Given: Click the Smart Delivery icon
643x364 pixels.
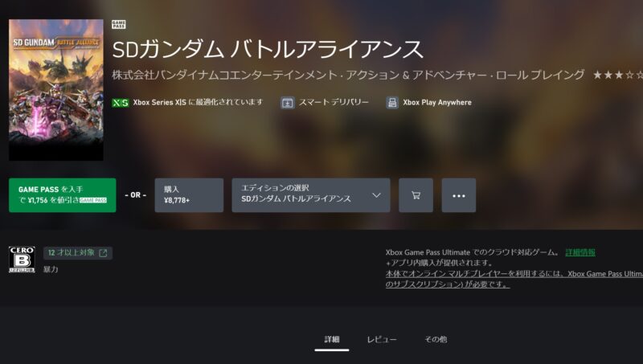Looking at the screenshot, I should pos(288,103).
